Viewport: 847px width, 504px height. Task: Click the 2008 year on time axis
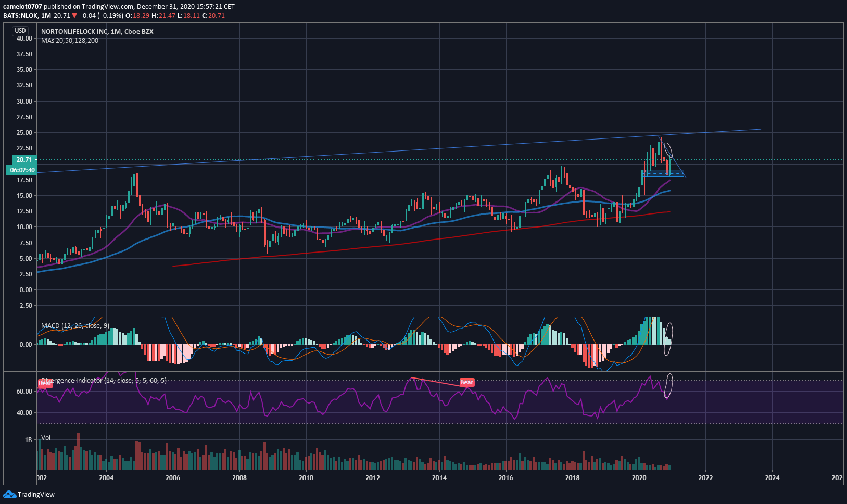click(x=239, y=478)
